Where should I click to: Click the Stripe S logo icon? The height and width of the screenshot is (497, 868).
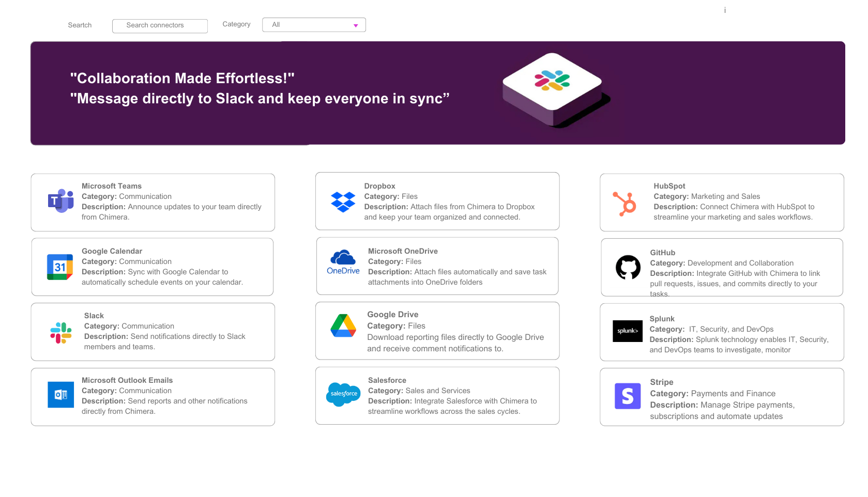click(628, 396)
